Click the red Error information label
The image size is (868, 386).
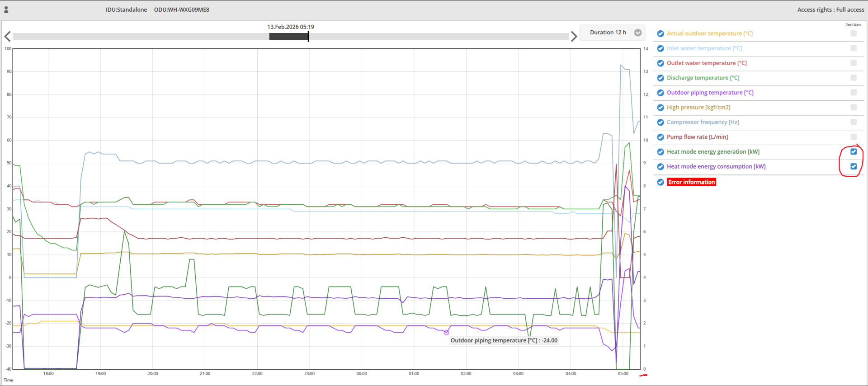[x=691, y=182]
